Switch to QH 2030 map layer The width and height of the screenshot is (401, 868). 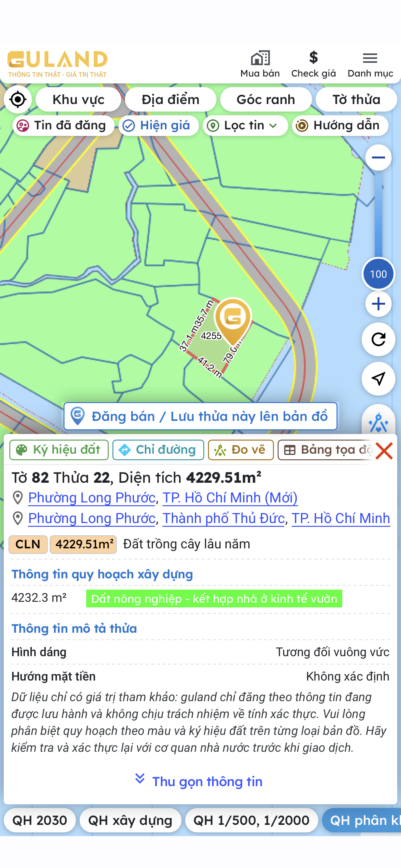[x=40, y=820]
